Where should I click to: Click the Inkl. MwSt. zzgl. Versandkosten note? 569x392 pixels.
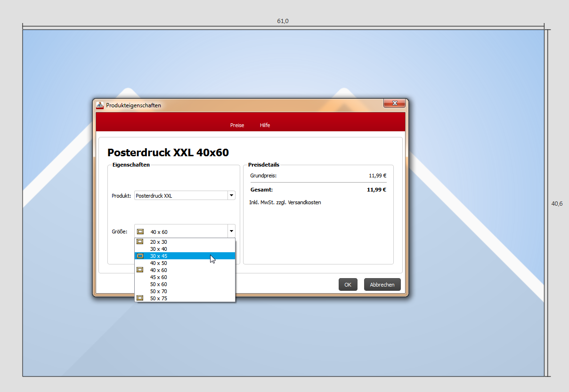pos(285,202)
